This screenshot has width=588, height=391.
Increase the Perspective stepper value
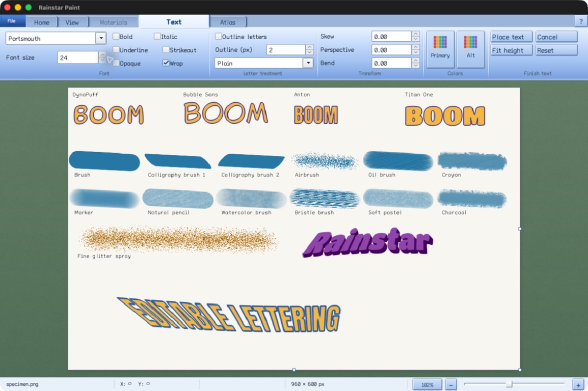[x=415, y=47]
